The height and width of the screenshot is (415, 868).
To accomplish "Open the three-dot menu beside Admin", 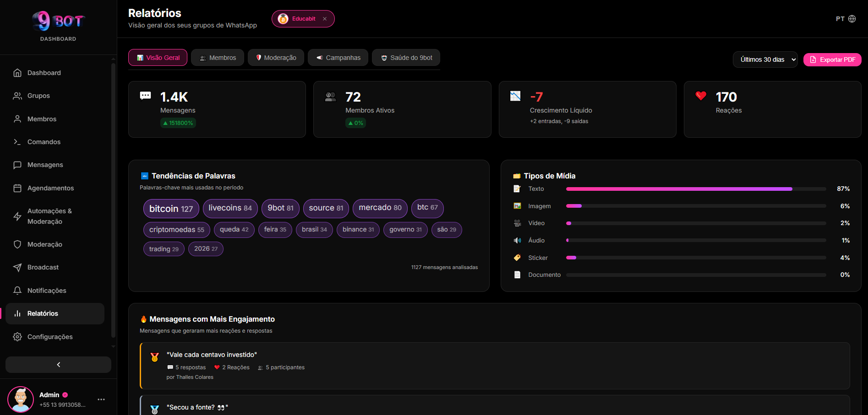I will click(x=101, y=399).
